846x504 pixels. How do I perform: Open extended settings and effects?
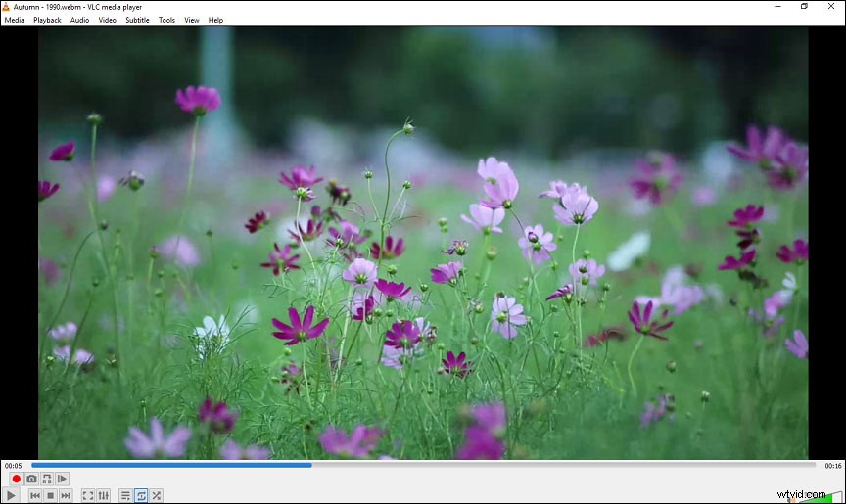click(x=103, y=495)
